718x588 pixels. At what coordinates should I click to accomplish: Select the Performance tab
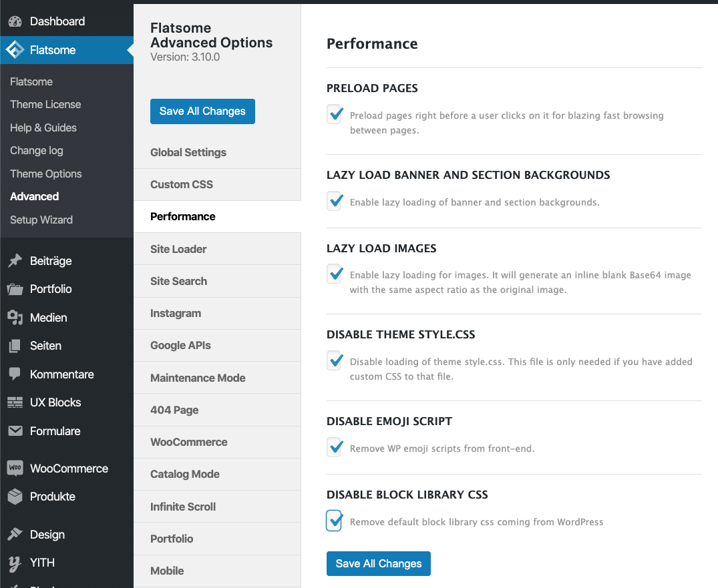(x=217, y=216)
